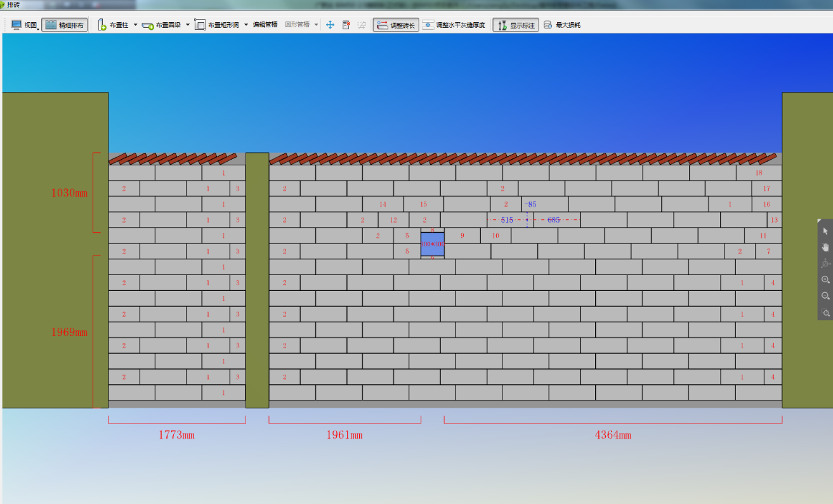
Task: Click the 最大损耗 button
Action: [x=562, y=25]
